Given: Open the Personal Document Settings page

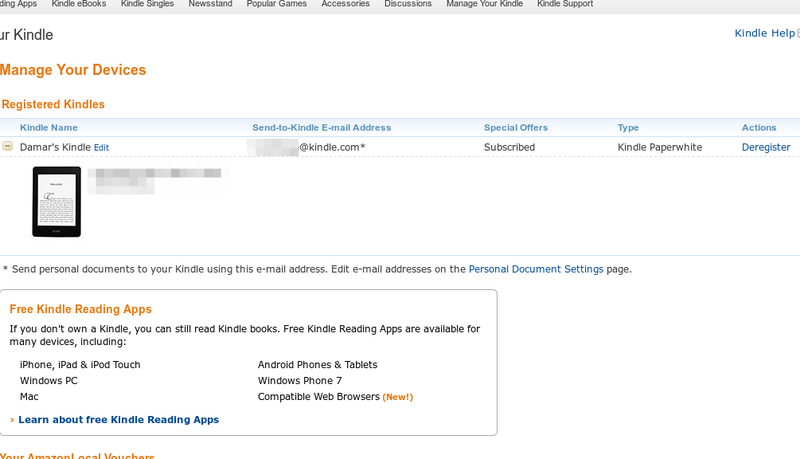Looking at the screenshot, I should pos(536,269).
